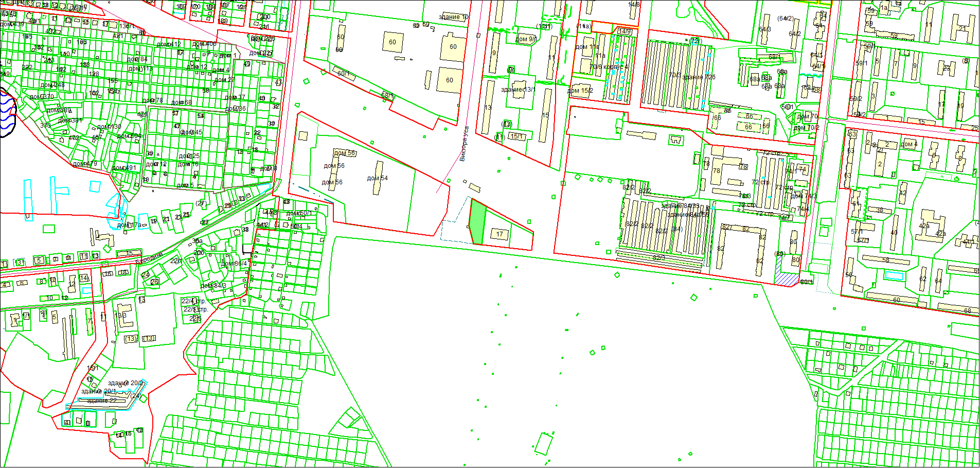The image size is (980, 468).
Task: Click building 17 on the map
Action: pos(499,234)
